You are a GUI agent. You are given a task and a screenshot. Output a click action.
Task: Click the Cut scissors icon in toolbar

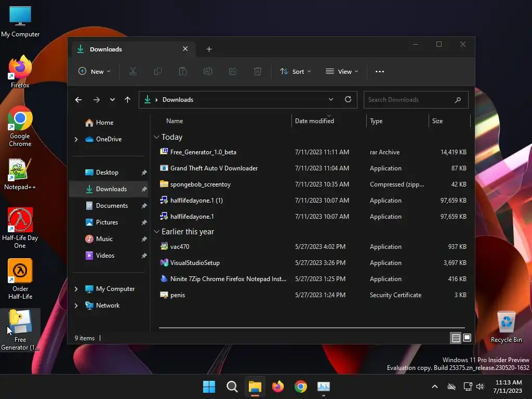click(132, 71)
